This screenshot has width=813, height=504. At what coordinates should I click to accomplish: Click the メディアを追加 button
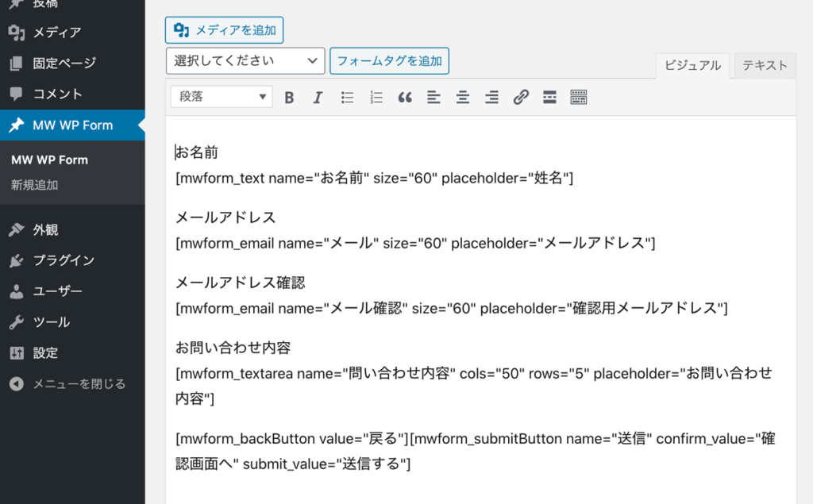pos(225,30)
